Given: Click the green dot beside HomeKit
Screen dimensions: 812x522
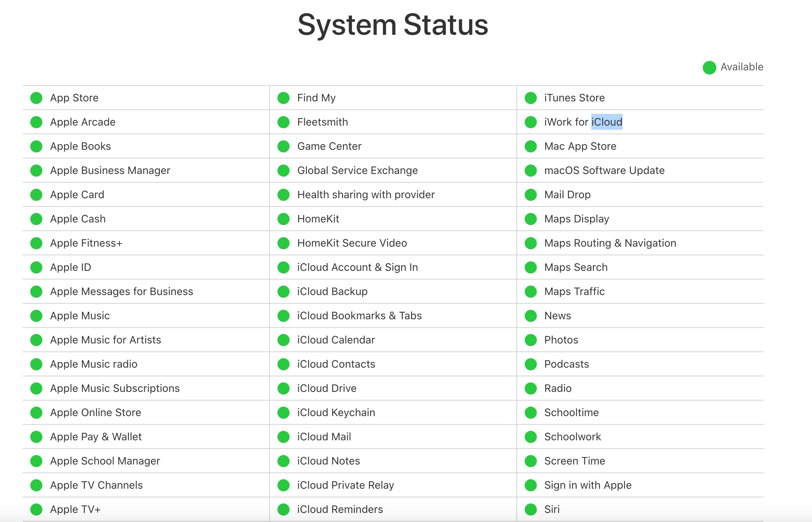Looking at the screenshot, I should [284, 219].
